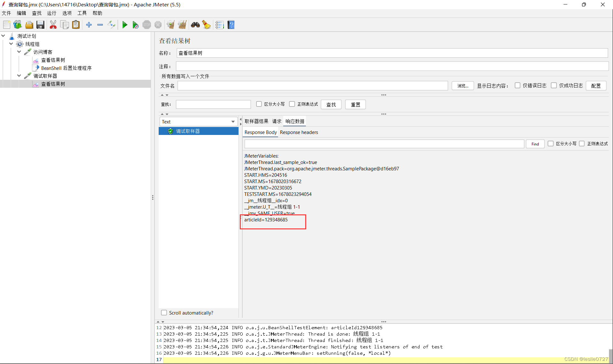Open the 帮助 menu
The image size is (613, 364).
(97, 13)
